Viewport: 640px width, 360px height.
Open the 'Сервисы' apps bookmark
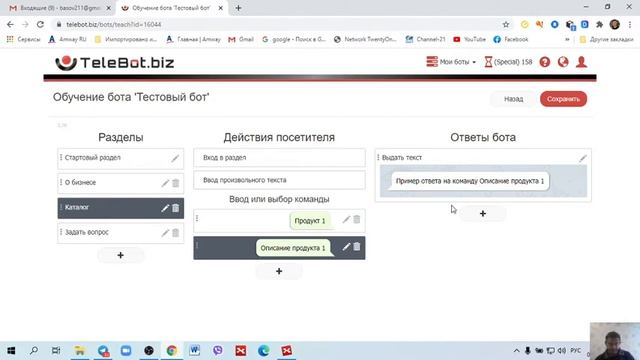coord(24,40)
